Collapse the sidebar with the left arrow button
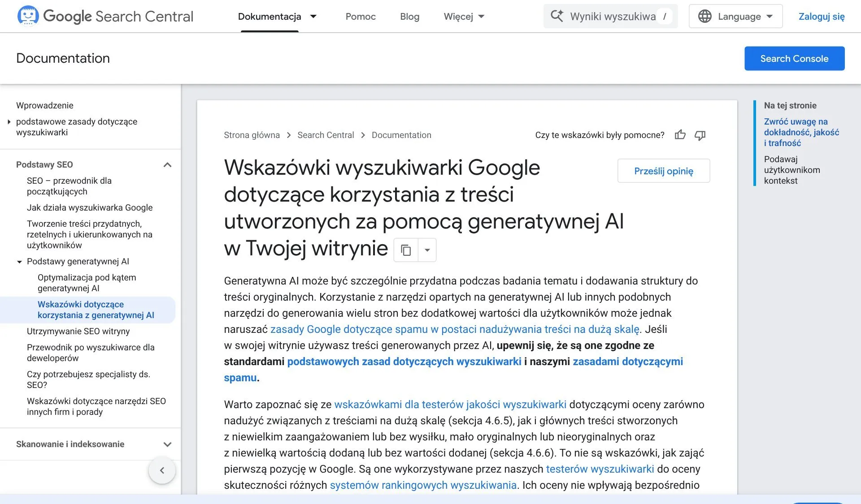The height and width of the screenshot is (504, 861). pos(162,470)
